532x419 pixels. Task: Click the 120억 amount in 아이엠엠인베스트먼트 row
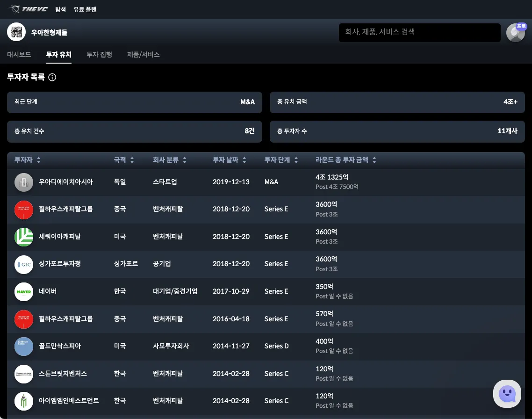[324, 396]
